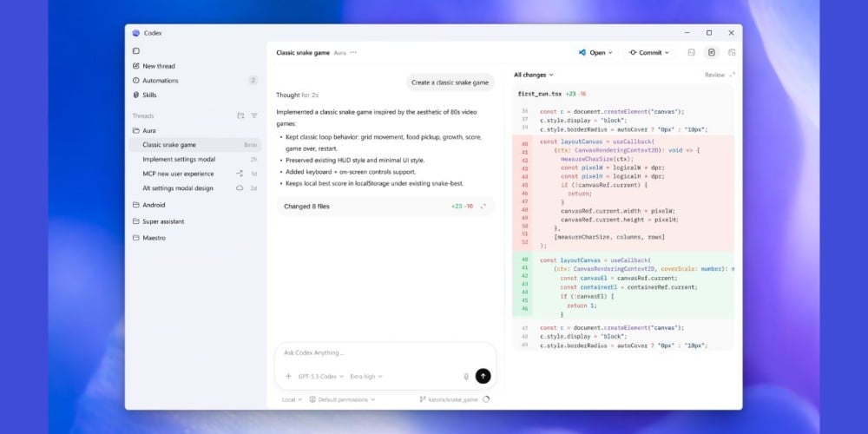Toggle the diff panel view icon
Image resolution: width=868 pixels, height=434 pixels.
[x=712, y=53]
